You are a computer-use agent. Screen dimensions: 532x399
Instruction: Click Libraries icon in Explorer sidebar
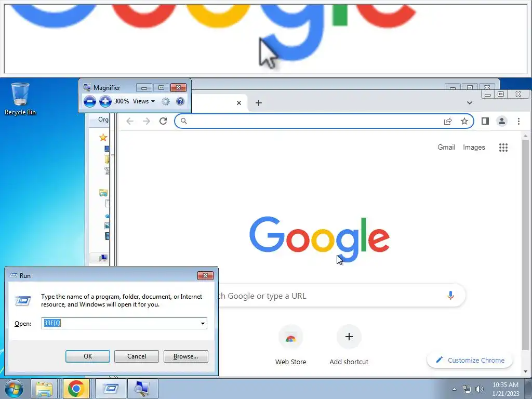point(103,193)
